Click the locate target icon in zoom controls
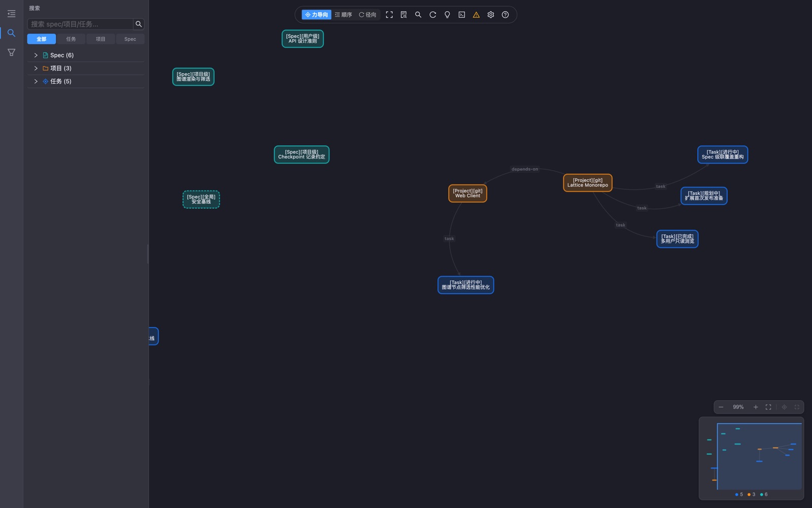Image resolution: width=812 pixels, height=508 pixels. (x=784, y=407)
